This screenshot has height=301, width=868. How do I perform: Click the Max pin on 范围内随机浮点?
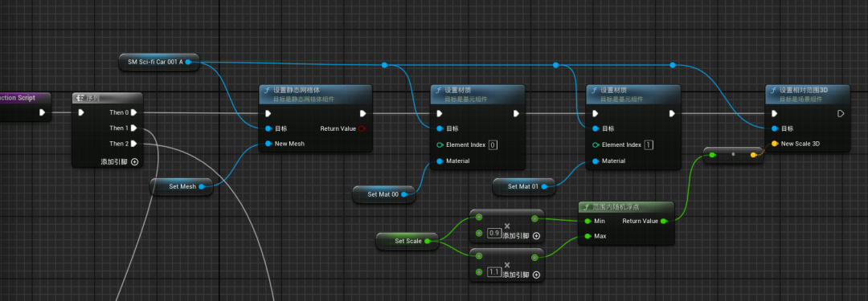coord(588,236)
